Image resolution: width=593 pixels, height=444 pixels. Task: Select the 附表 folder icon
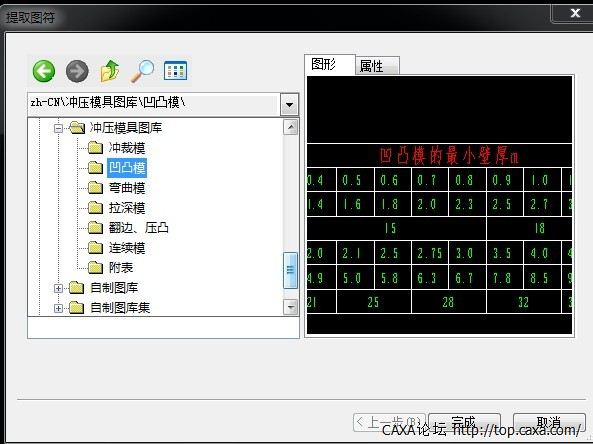point(95,267)
